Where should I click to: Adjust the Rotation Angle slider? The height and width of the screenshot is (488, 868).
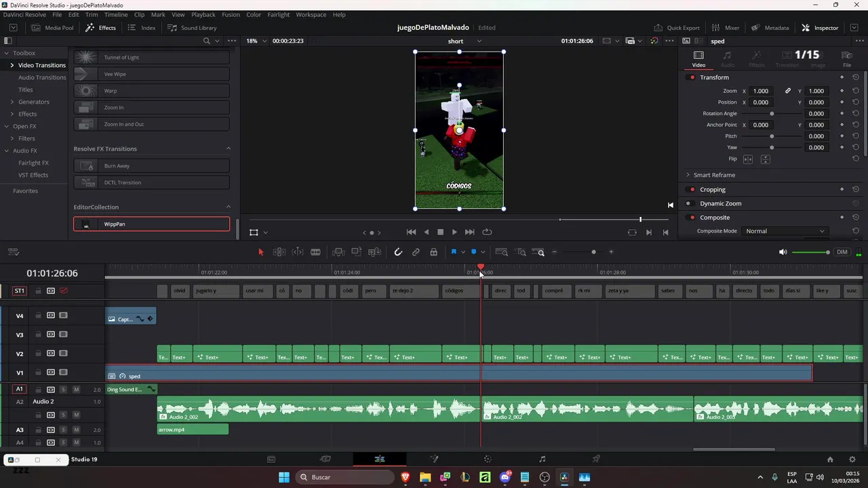click(x=772, y=114)
